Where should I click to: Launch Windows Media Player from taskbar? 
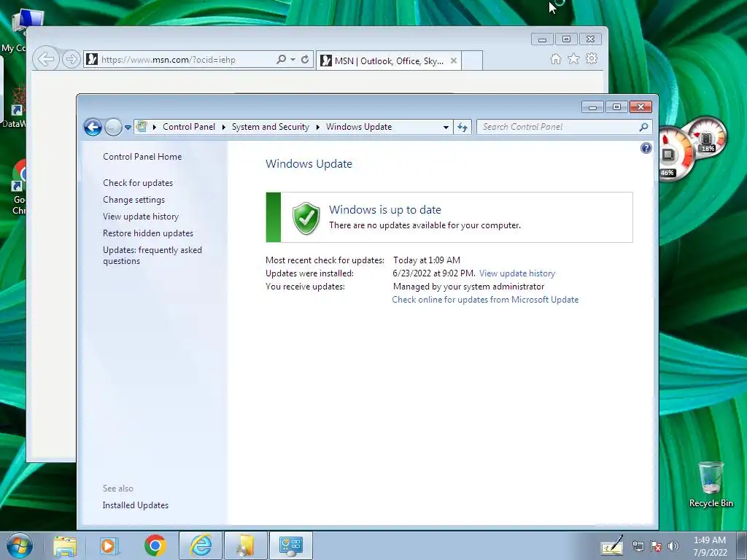(109, 545)
